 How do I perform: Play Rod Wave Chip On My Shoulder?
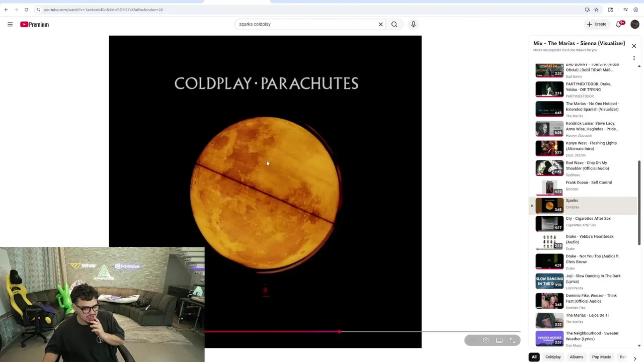(x=584, y=168)
